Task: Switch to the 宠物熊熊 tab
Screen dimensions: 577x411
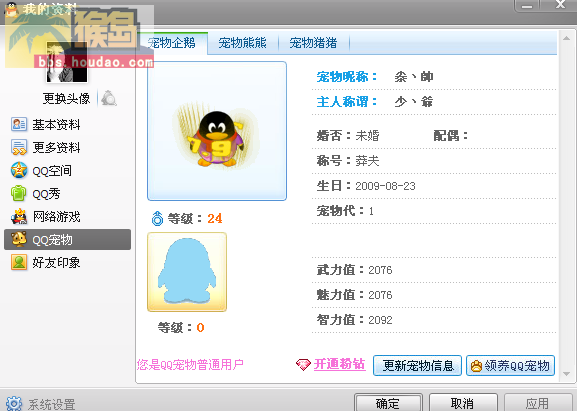Action: 242,43
